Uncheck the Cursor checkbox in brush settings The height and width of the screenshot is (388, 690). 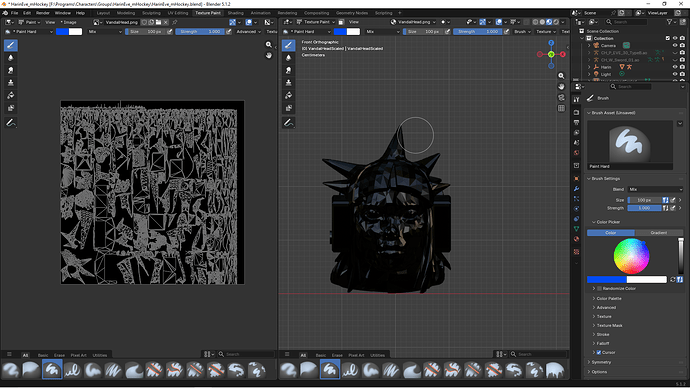pos(599,352)
